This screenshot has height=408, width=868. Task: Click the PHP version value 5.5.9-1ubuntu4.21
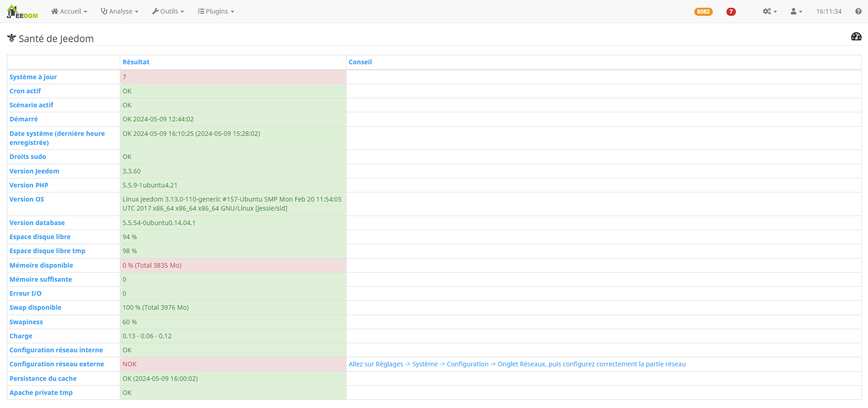[150, 185]
